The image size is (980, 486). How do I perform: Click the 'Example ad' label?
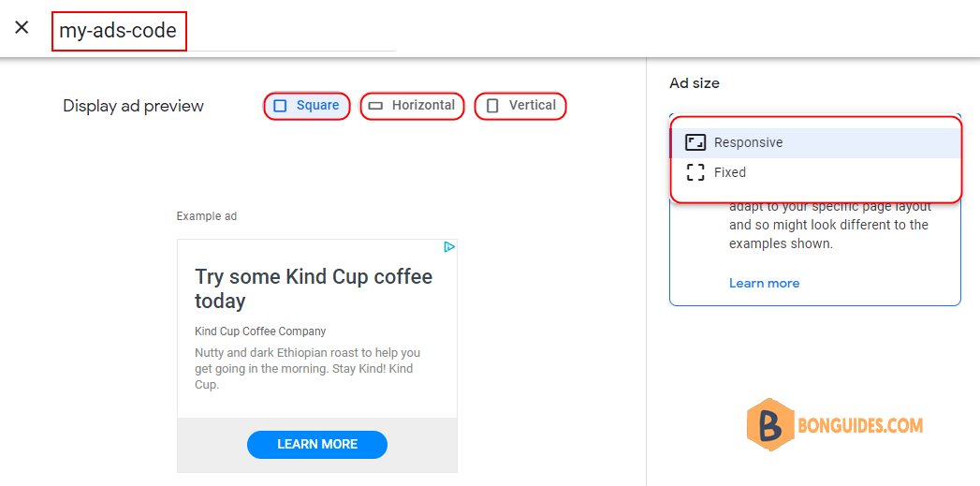[x=207, y=216]
